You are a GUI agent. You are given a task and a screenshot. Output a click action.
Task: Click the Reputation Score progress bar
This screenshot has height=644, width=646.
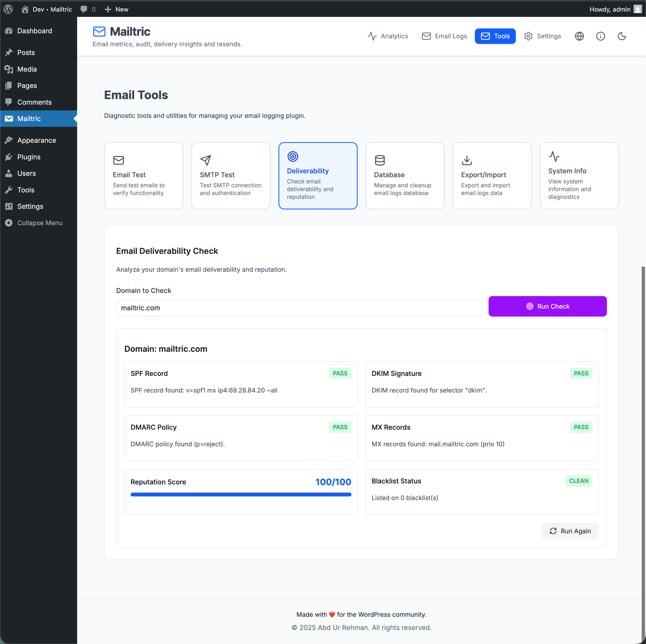pos(241,494)
